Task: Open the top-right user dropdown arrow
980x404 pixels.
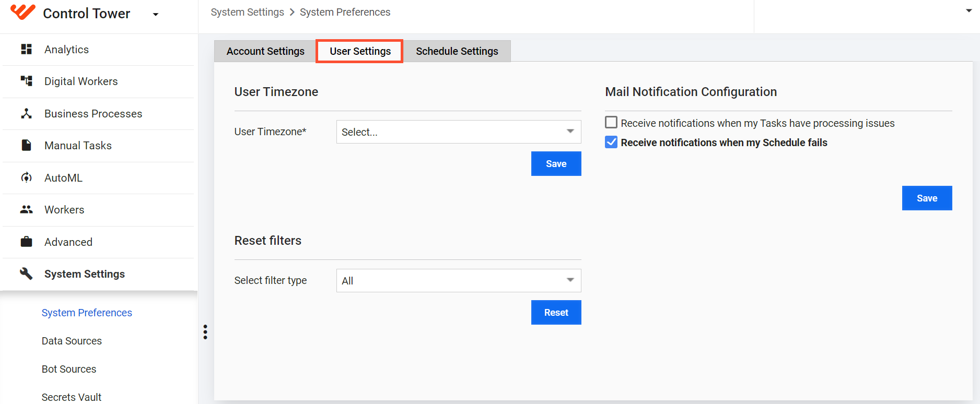Action: [x=969, y=10]
